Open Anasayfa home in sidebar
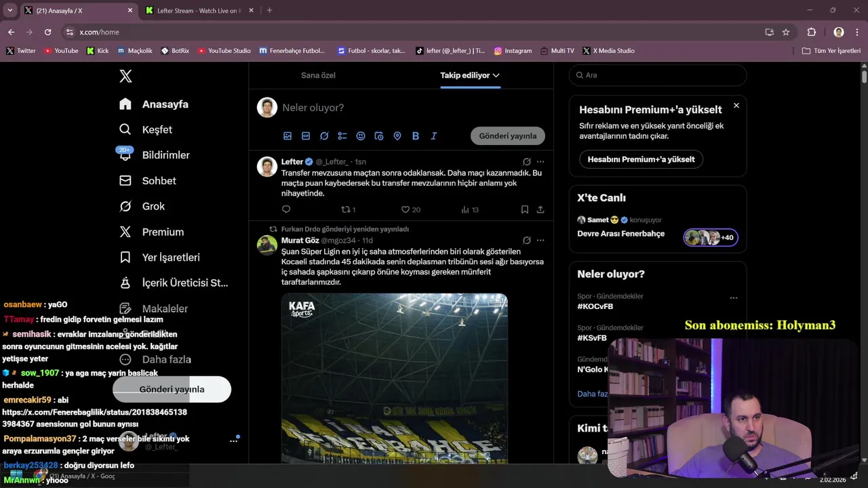The image size is (868, 488). (154, 104)
